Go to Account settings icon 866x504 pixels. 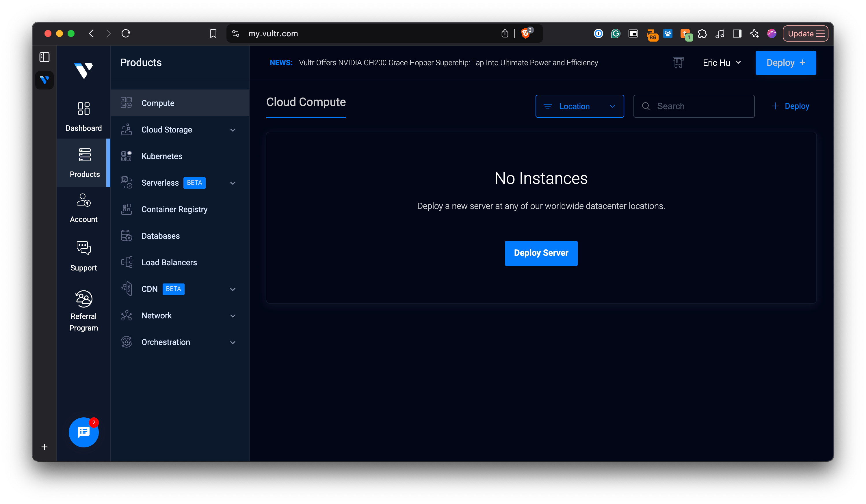[83, 200]
